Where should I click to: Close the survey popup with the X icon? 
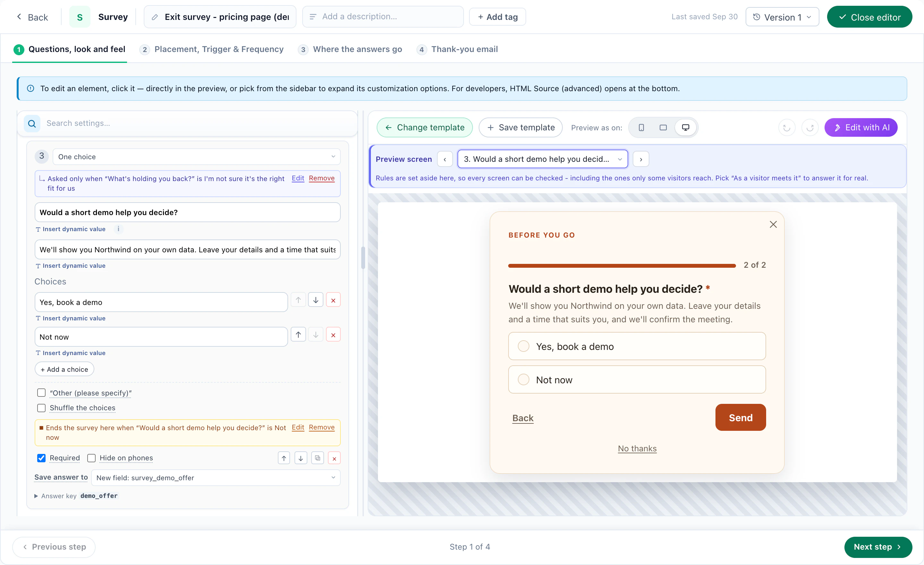point(773,224)
